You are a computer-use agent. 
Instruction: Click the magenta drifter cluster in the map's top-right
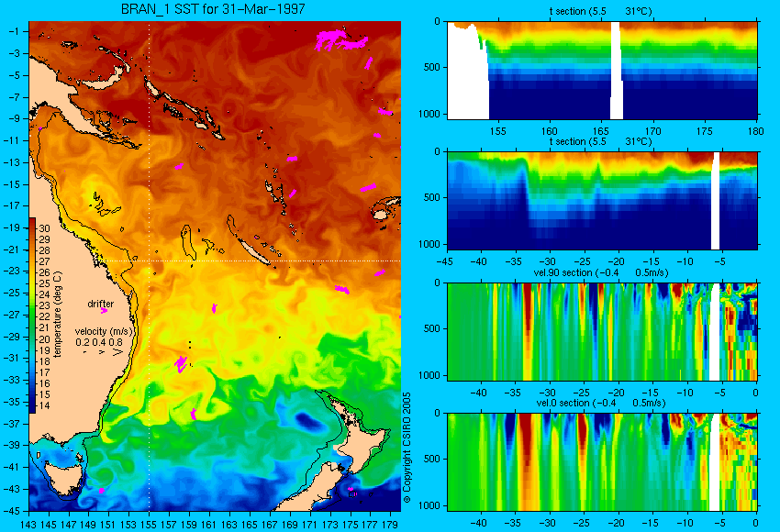click(x=340, y=40)
